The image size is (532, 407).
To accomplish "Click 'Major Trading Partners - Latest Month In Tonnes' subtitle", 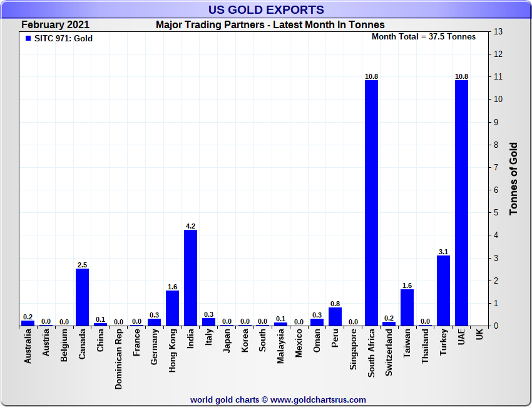I will coord(270,25).
